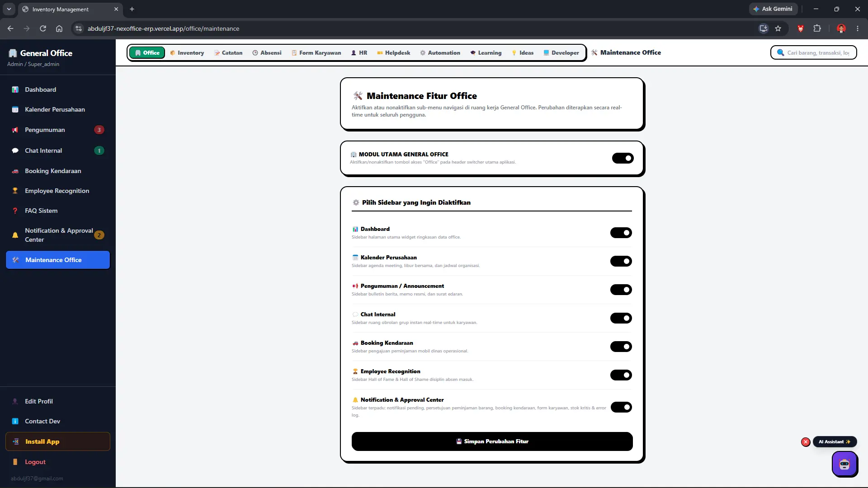Click the trophy icon beside Employee Recognition sidebar
Viewport: 868px width, 488px height.
15,191
